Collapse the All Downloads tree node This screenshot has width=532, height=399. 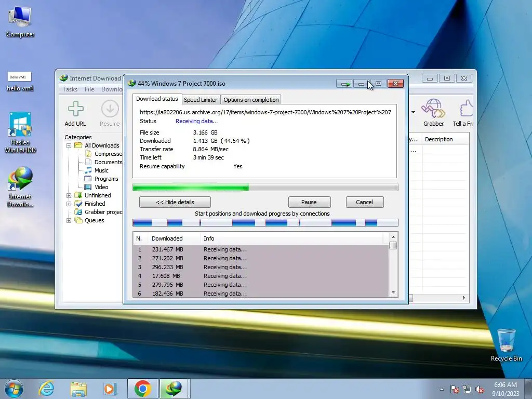[69, 145]
